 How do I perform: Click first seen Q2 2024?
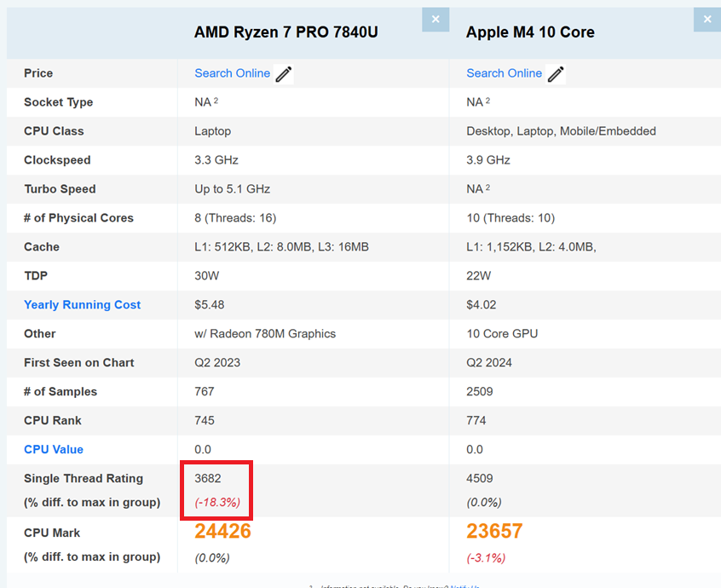point(489,363)
